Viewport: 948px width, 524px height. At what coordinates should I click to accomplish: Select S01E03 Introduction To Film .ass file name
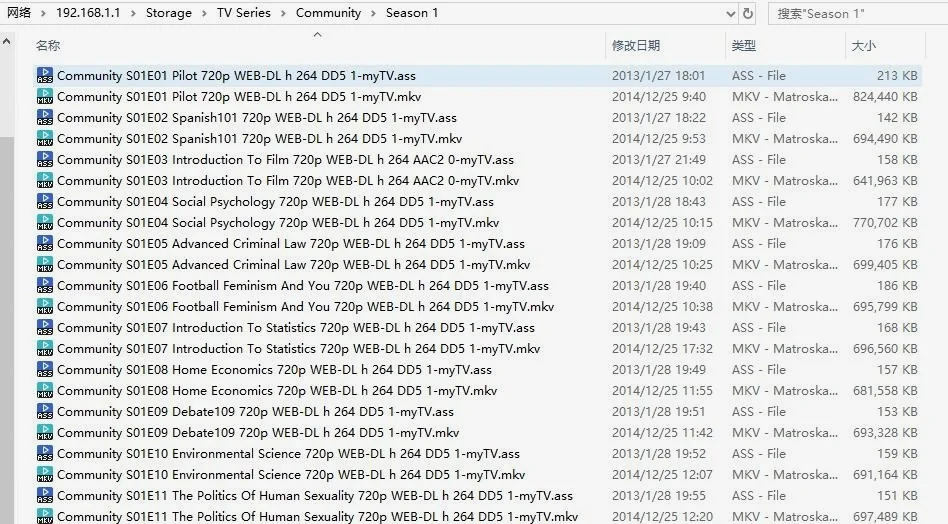tap(285, 160)
